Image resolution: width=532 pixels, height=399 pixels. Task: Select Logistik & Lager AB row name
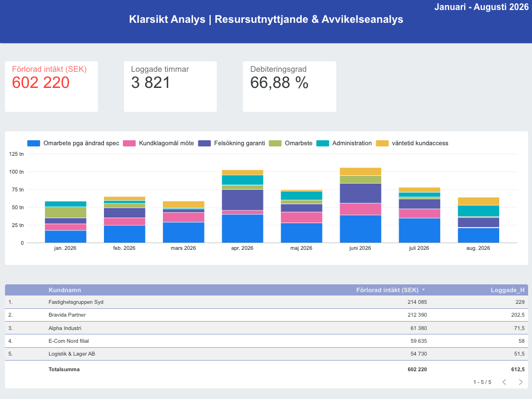coord(72,354)
